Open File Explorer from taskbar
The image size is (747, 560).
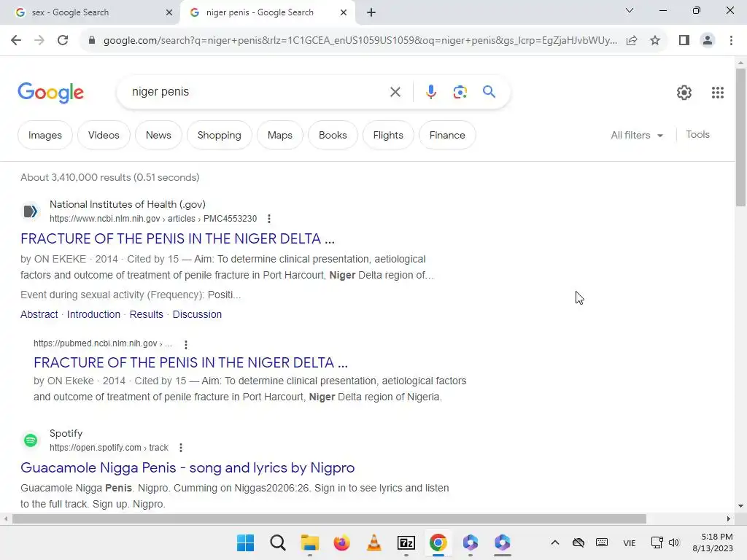pyautogui.click(x=309, y=542)
